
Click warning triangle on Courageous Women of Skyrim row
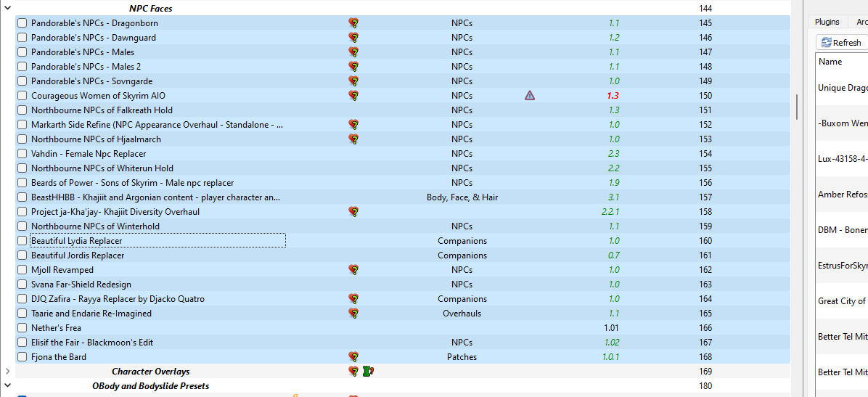tap(530, 95)
